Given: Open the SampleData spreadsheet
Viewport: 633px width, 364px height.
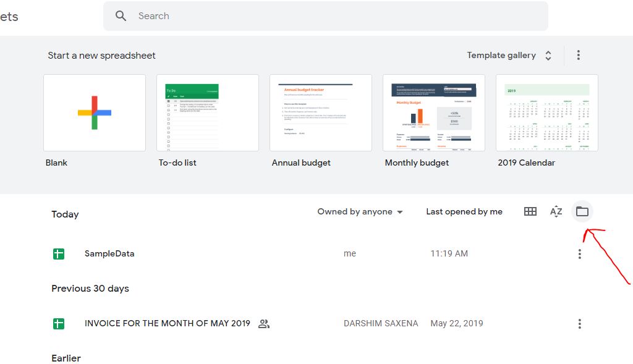Looking at the screenshot, I should (109, 253).
